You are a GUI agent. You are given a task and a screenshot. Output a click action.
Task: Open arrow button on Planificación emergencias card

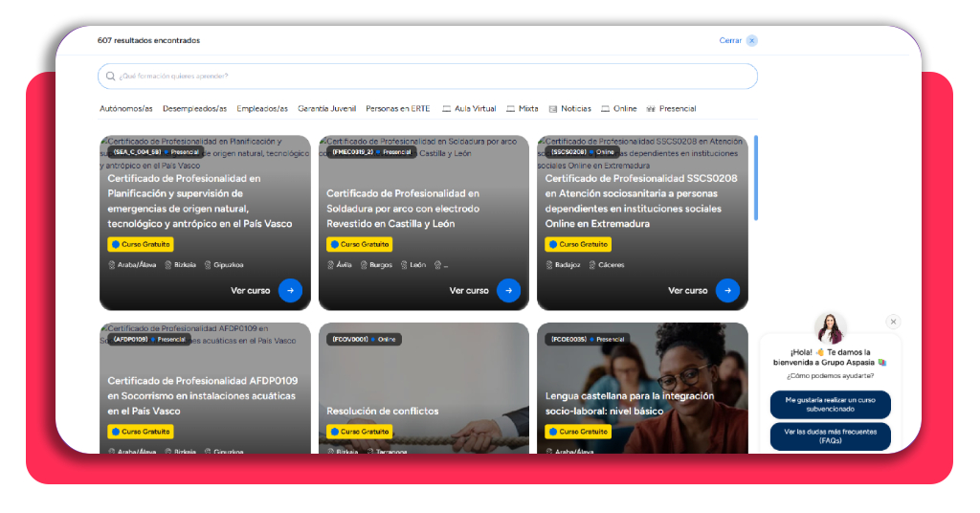(290, 291)
